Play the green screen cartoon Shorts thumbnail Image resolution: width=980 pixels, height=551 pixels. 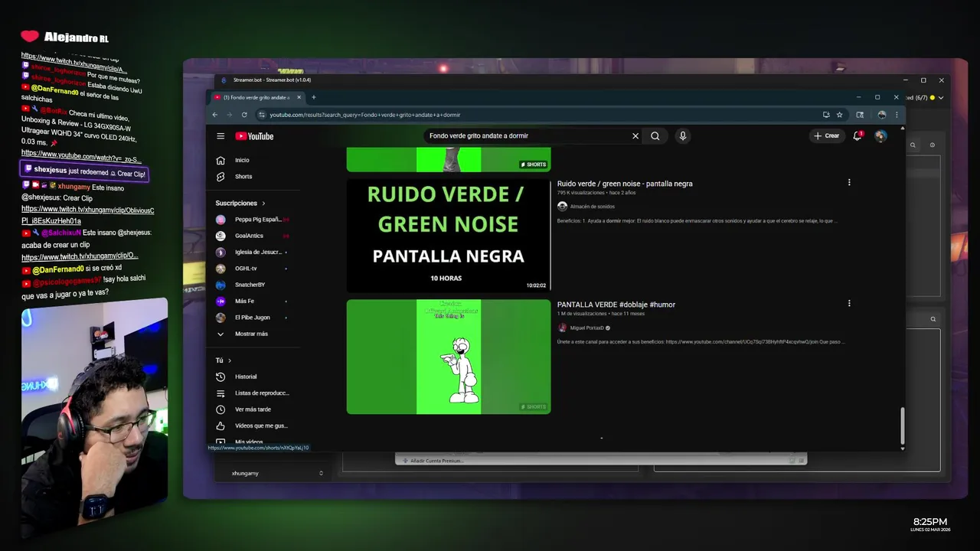coord(449,357)
